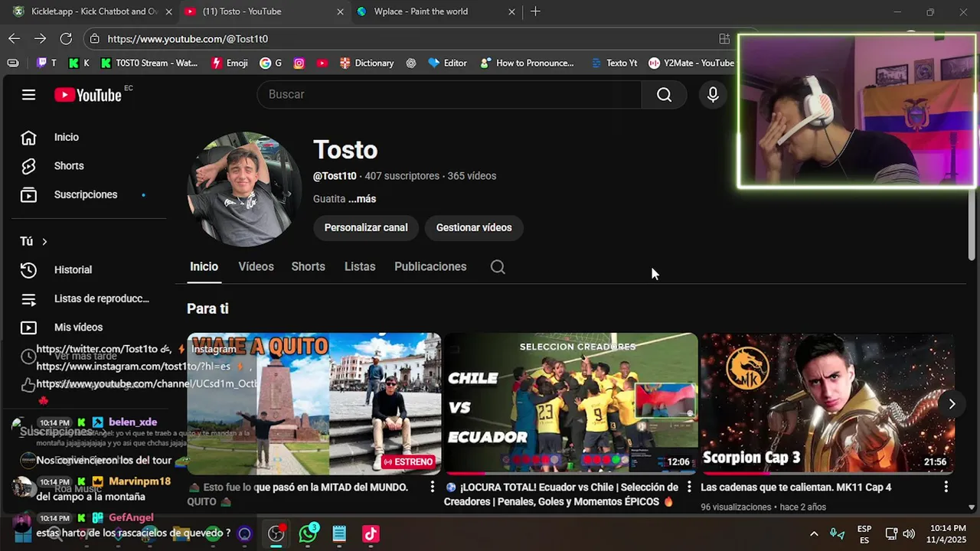Click the Tosto channel profile picture
Image resolution: width=980 pixels, height=551 pixels.
tap(244, 190)
